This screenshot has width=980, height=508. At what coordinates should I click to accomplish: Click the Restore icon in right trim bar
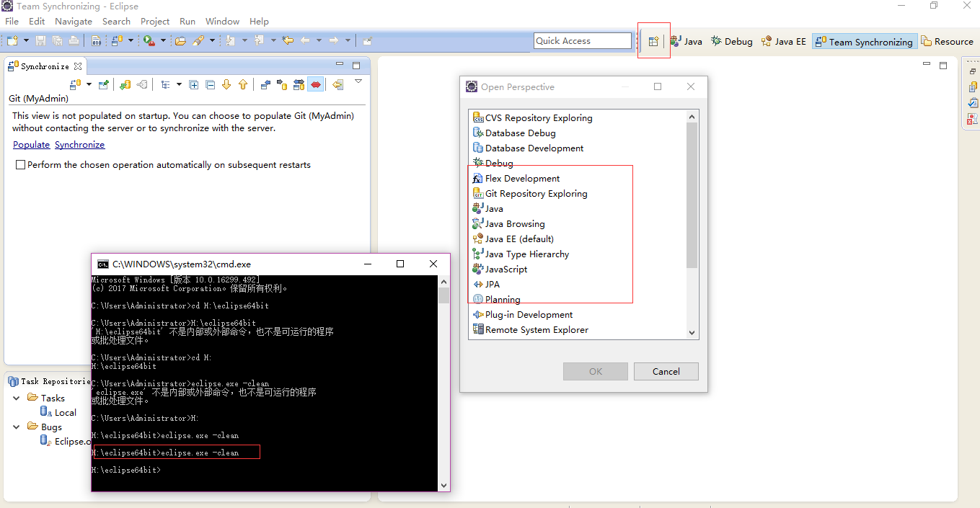pyautogui.click(x=972, y=71)
